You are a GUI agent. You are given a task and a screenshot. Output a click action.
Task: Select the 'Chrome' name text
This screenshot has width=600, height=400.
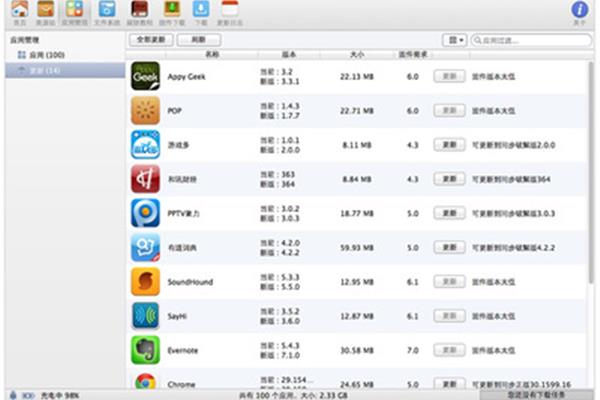[181, 384]
